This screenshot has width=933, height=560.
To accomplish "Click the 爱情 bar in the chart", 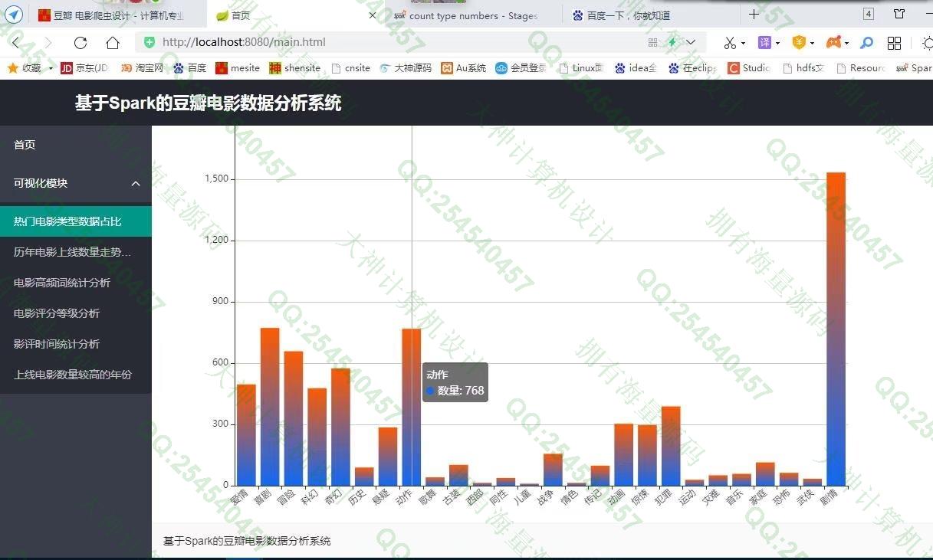I will point(246,435).
